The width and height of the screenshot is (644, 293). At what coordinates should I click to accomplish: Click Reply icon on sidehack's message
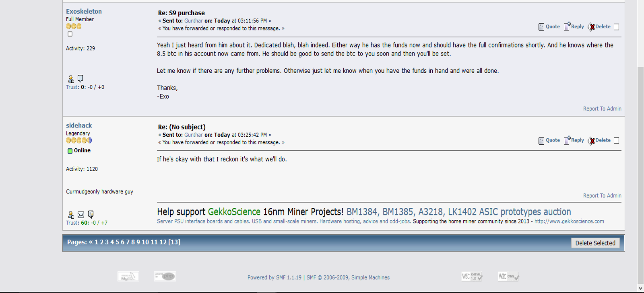coord(567,140)
